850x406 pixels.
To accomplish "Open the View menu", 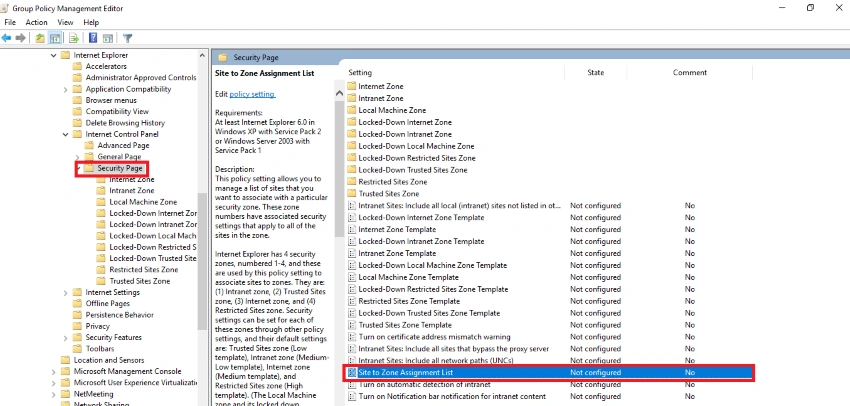I will [x=65, y=22].
